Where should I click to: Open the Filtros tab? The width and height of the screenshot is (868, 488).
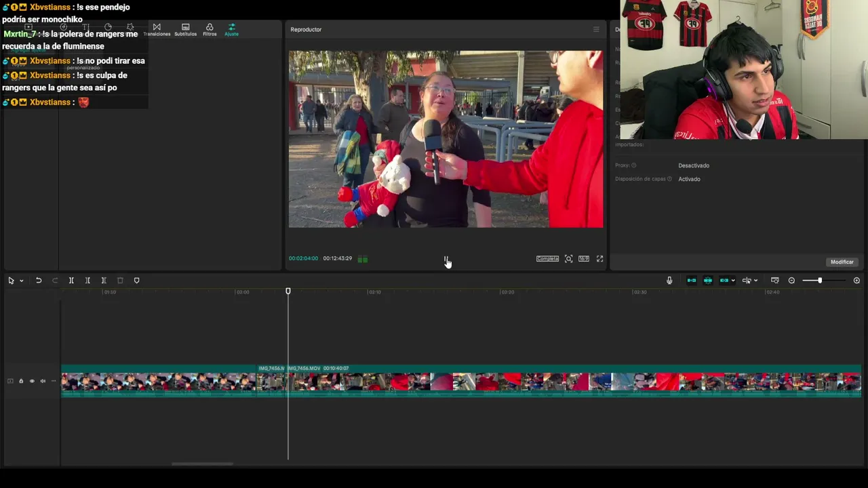coord(210,30)
